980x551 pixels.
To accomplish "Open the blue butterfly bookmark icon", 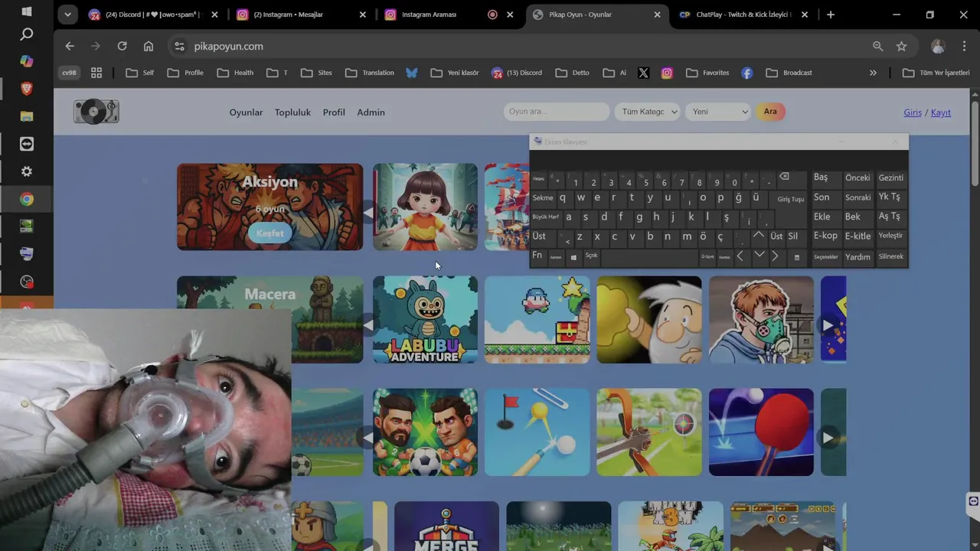I will click(x=412, y=73).
